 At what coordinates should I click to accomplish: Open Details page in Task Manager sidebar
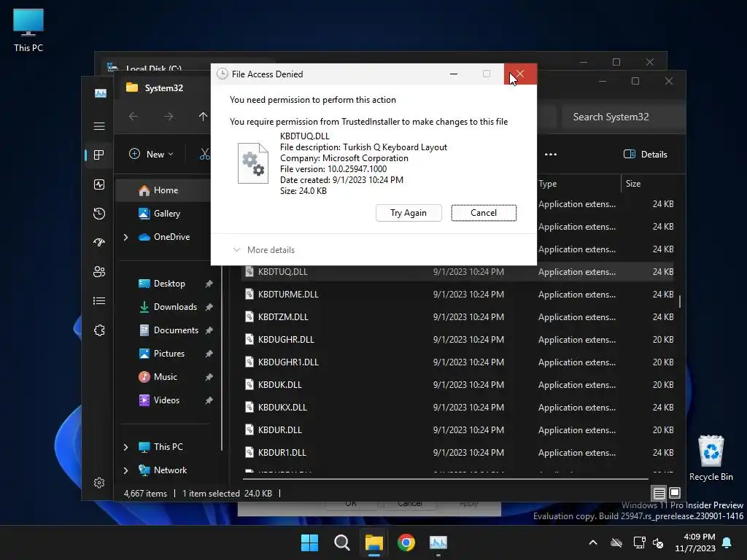(x=99, y=301)
